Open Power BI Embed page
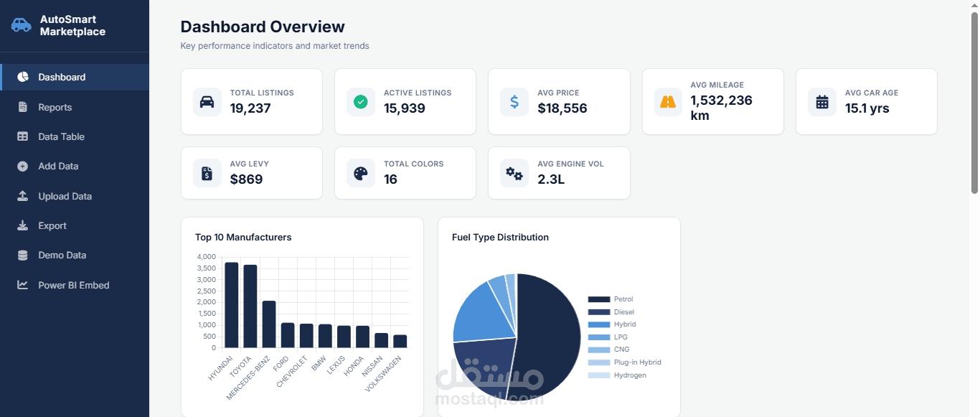The height and width of the screenshot is (417, 980). (x=75, y=285)
